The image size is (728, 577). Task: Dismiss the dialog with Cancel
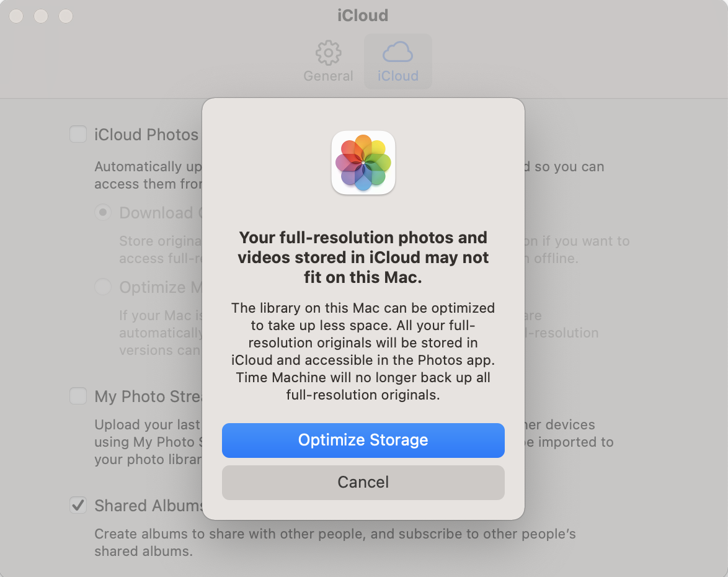point(363,482)
